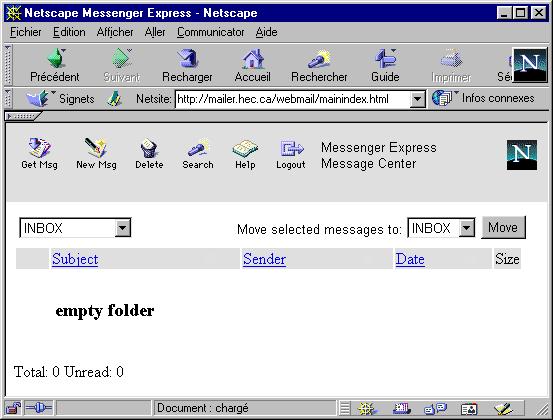
Task: Click the location bookmark icon beside Netsite
Action: click(x=114, y=99)
